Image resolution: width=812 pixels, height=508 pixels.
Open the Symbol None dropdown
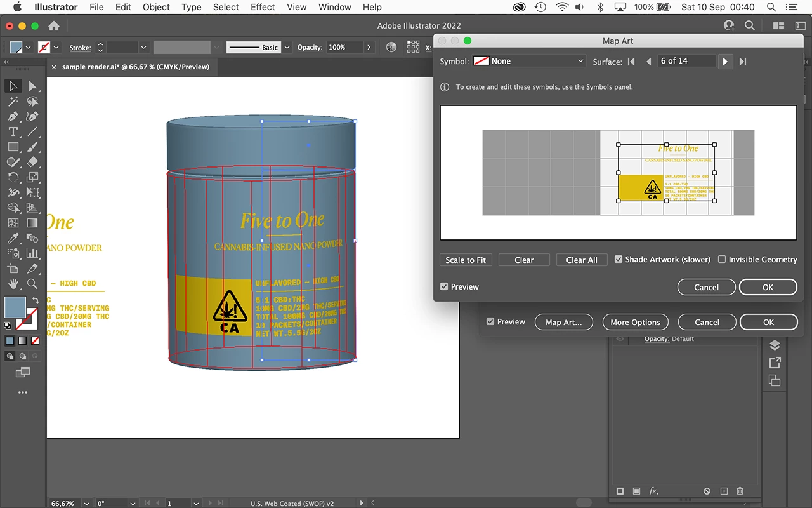coord(530,61)
